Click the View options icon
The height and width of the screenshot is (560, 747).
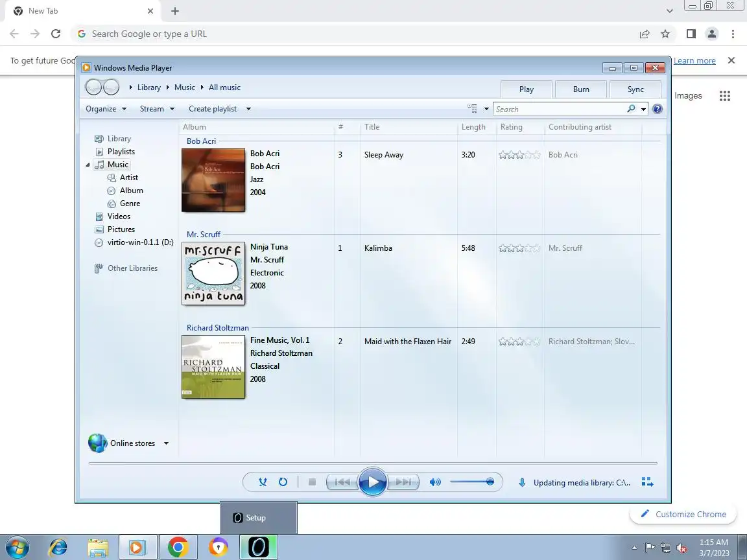472,109
